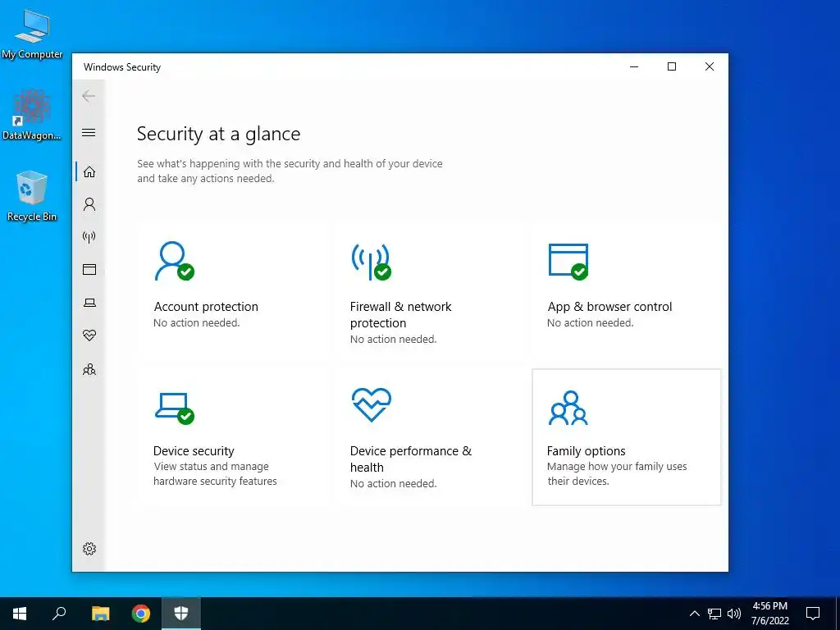
Task: Open the notification action center
Action: pyautogui.click(x=813, y=614)
